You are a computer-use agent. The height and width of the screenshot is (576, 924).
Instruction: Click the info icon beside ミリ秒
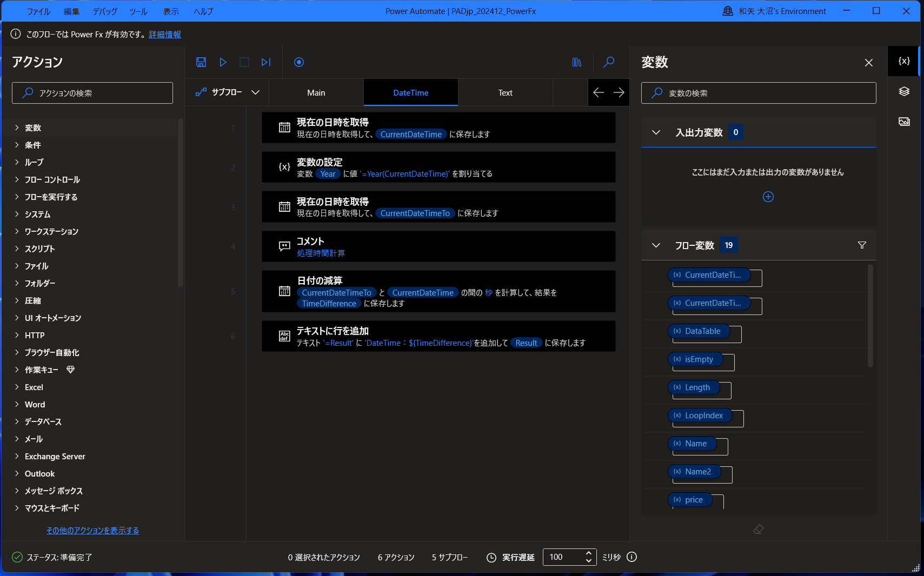click(x=631, y=557)
